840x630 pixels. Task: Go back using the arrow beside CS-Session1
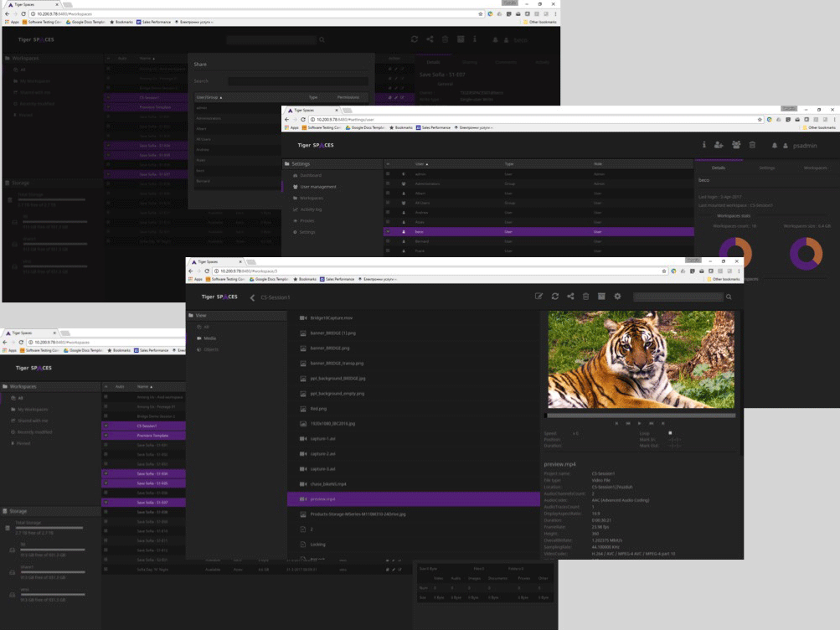click(x=252, y=297)
